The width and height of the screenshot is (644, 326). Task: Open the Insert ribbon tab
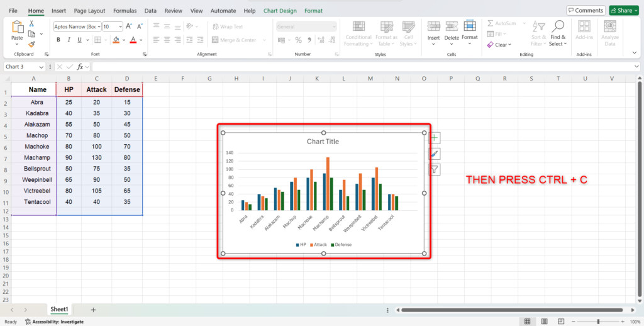58,11
